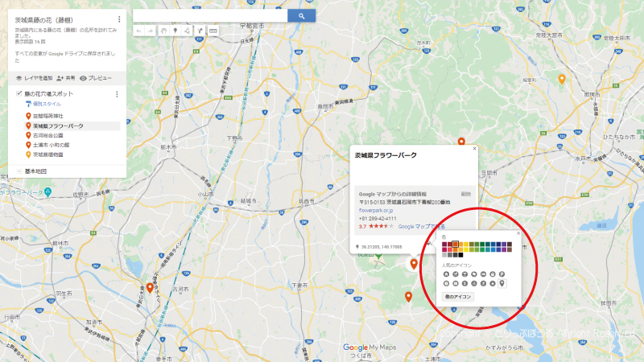Screen dimensions: 644x362
Task: Select the measure distance ruler tool
Action: click(x=213, y=31)
